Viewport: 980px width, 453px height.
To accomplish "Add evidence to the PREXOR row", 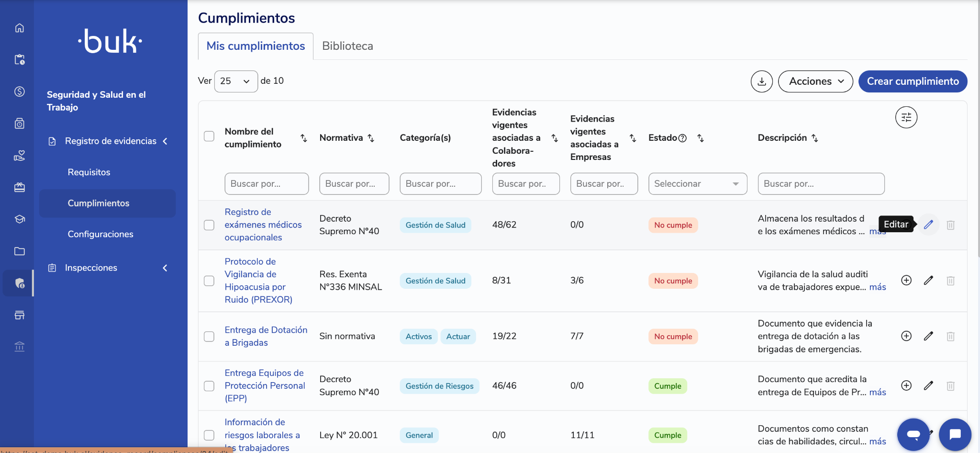I will [x=906, y=280].
